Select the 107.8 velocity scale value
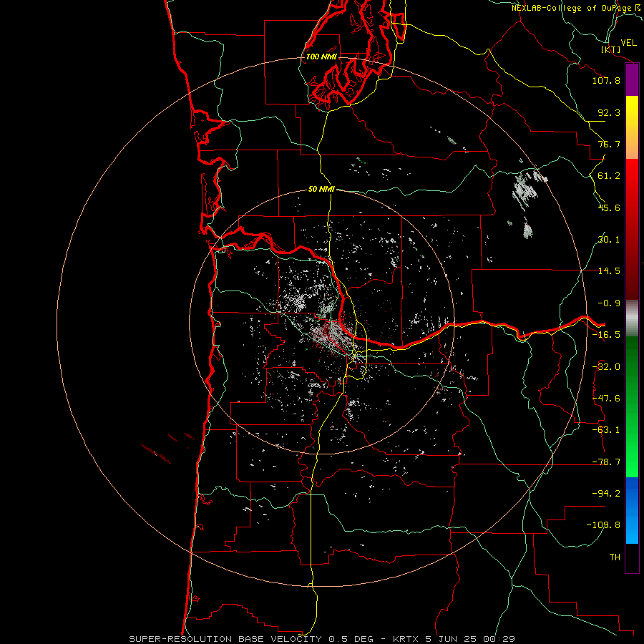Viewport: 644px width, 644px height. tap(606, 80)
